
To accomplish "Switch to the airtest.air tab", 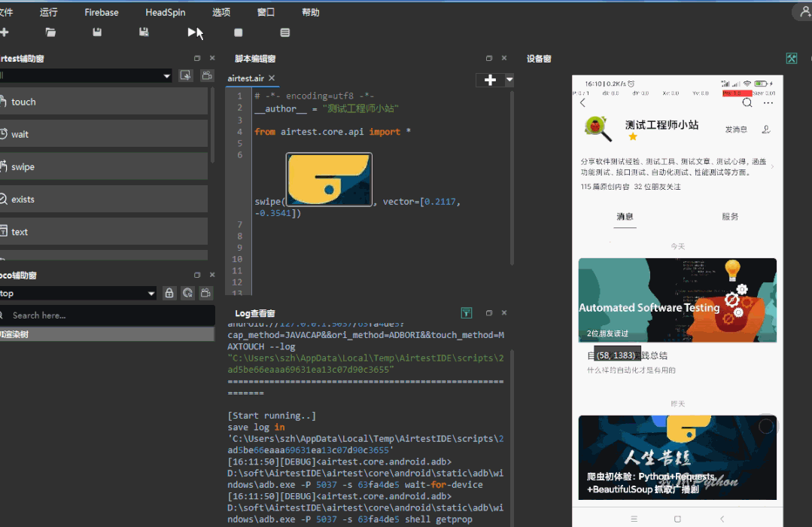I will [246, 78].
